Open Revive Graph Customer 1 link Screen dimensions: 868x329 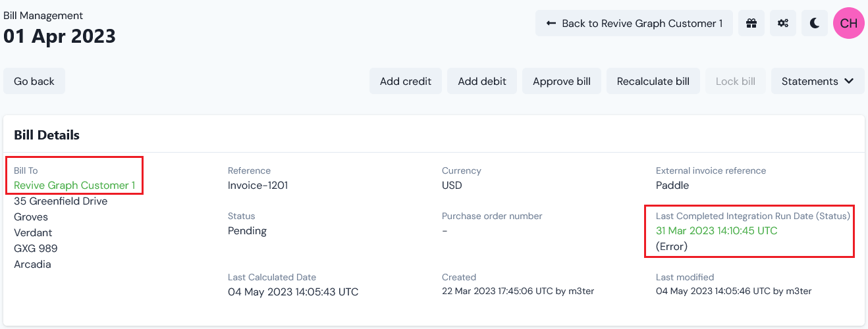[74, 185]
